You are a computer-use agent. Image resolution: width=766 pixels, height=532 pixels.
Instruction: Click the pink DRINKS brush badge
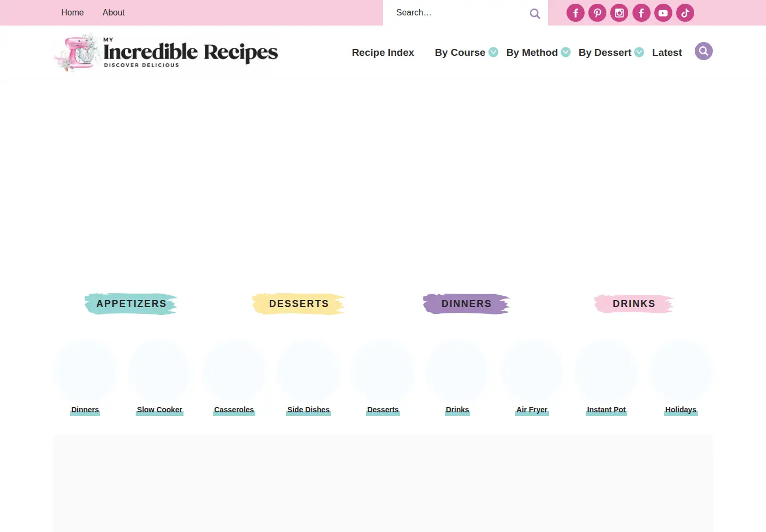(x=634, y=304)
